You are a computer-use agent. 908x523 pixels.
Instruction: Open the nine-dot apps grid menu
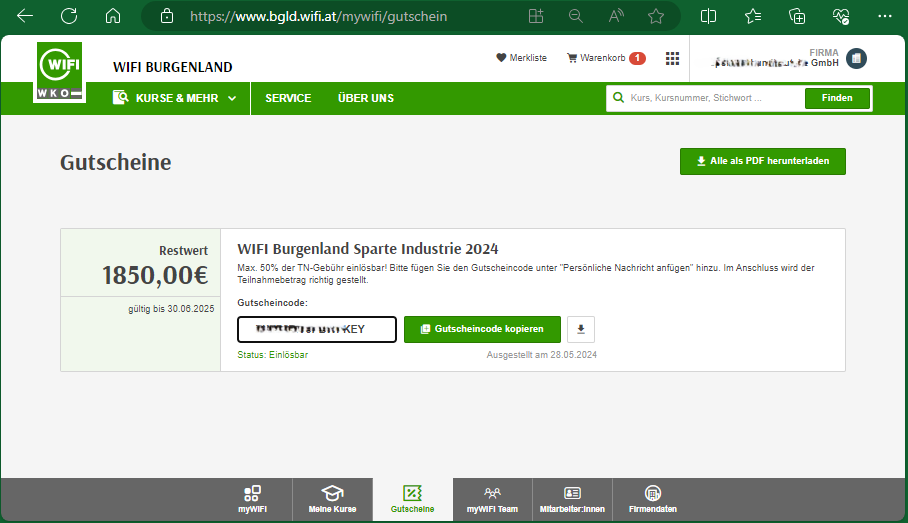click(x=672, y=58)
